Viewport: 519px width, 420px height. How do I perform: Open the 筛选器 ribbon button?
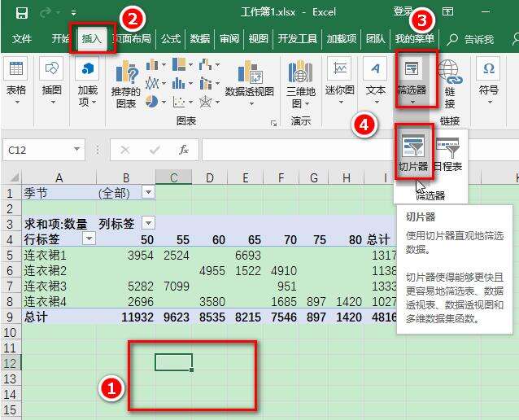point(412,80)
